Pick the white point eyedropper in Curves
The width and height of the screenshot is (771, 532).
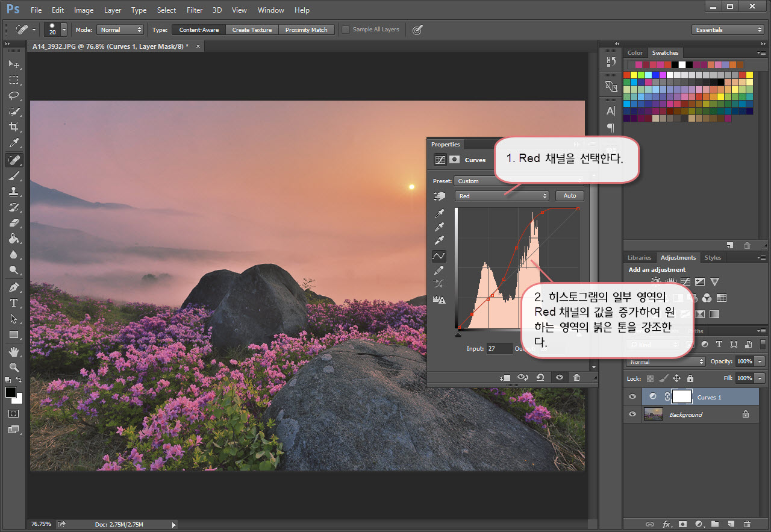click(x=440, y=241)
